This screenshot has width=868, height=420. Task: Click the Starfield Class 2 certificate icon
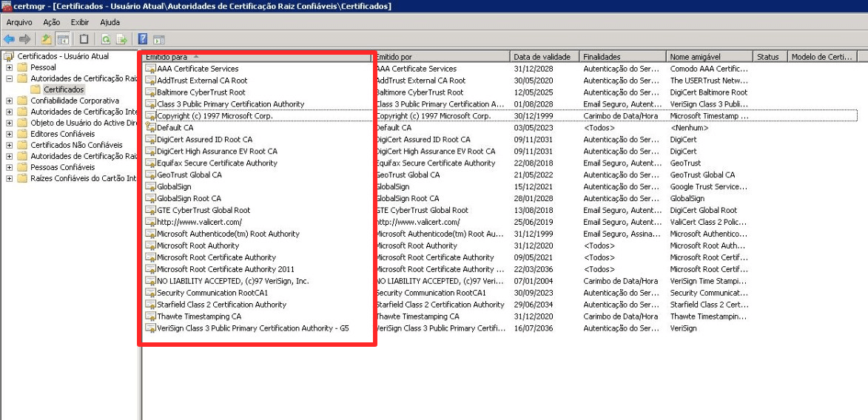pyautogui.click(x=150, y=305)
